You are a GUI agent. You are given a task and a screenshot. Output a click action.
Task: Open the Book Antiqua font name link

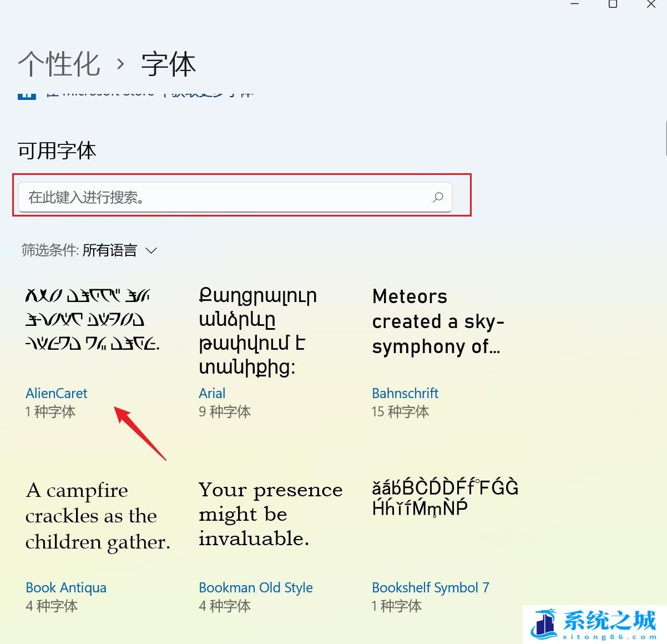click(66, 587)
